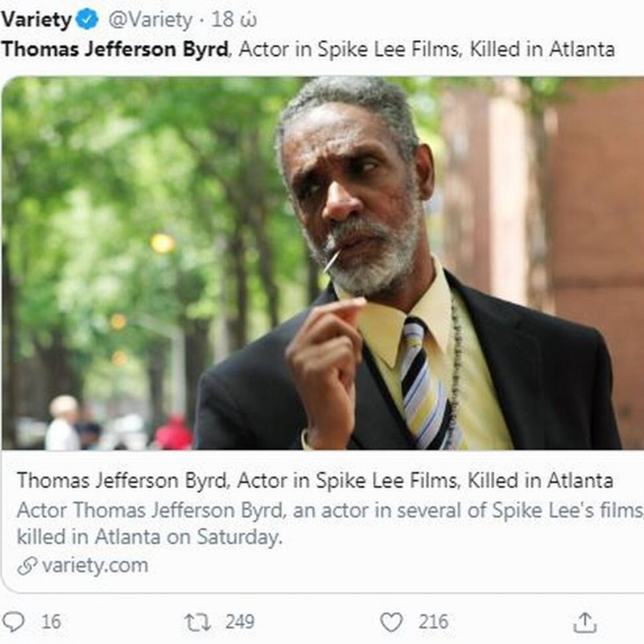
Task: Click the like count 216
Action: coord(433,622)
